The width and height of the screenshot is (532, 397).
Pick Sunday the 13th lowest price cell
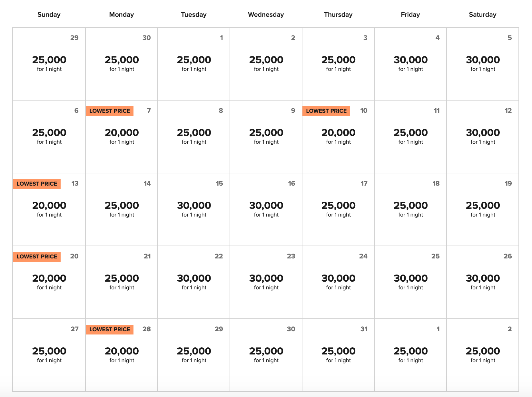[49, 209]
